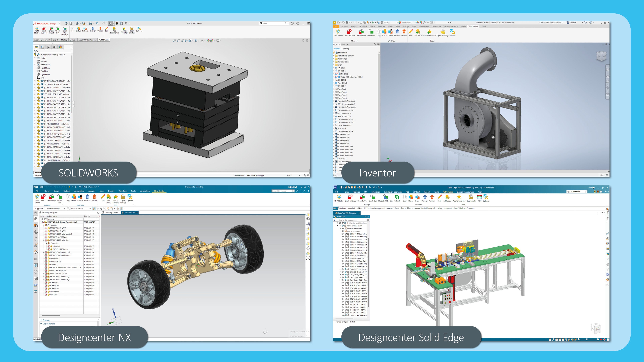644x362 pixels.
Task: Open Design Configurator tab in Solid Edge
Action: coord(465,192)
